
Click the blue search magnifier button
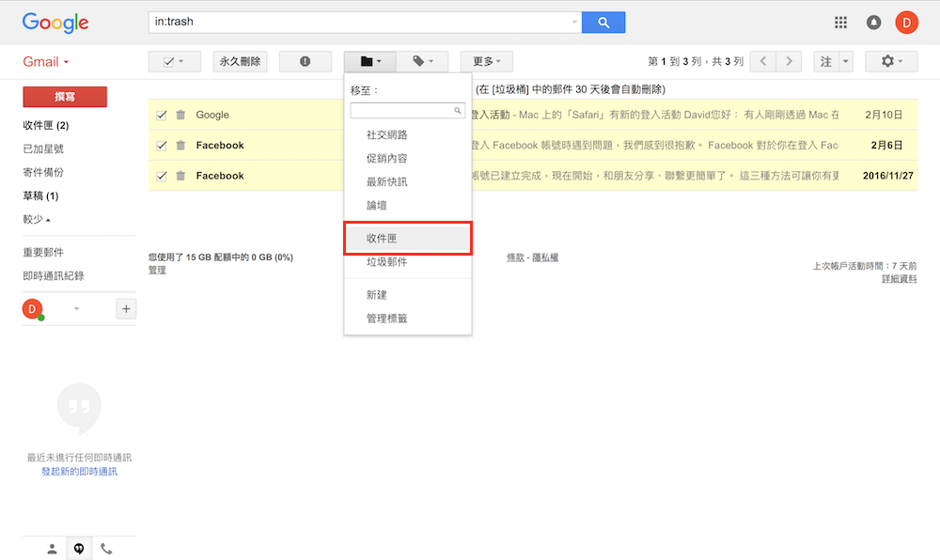click(603, 23)
